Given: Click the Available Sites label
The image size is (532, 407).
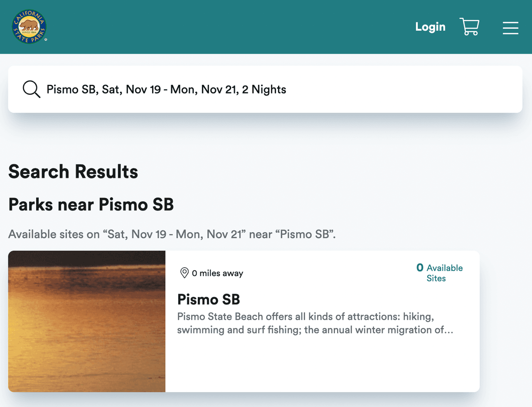Looking at the screenshot, I should [x=444, y=273].
